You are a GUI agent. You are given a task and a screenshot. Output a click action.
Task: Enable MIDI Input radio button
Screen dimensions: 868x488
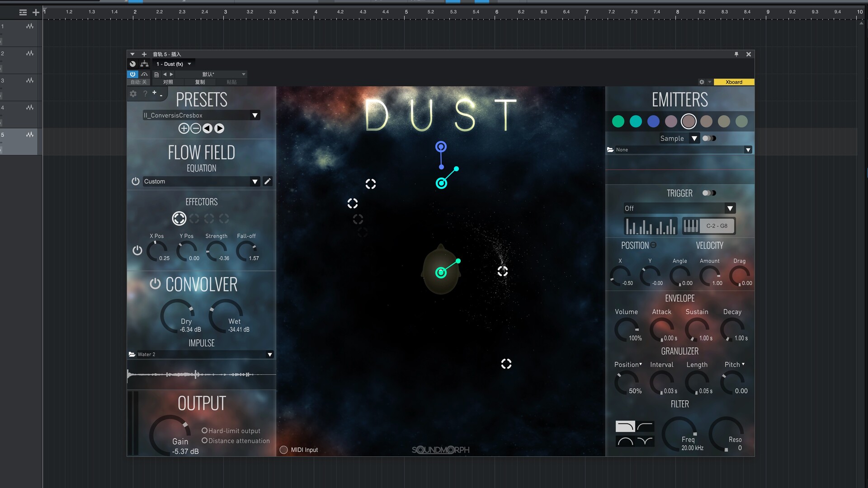click(284, 450)
